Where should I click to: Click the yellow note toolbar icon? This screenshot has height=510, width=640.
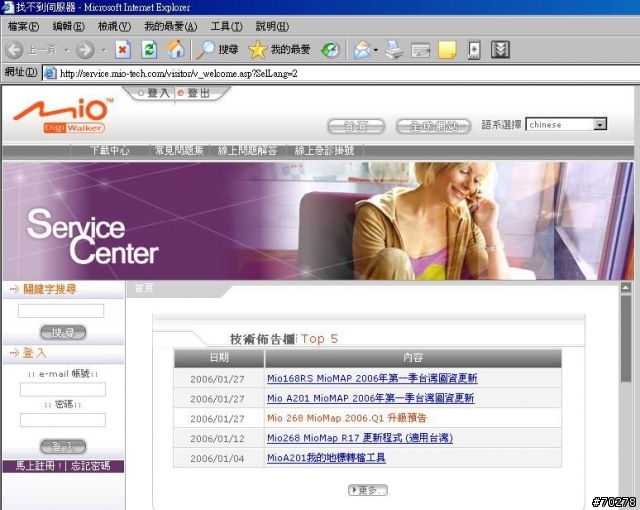pos(447,50)
